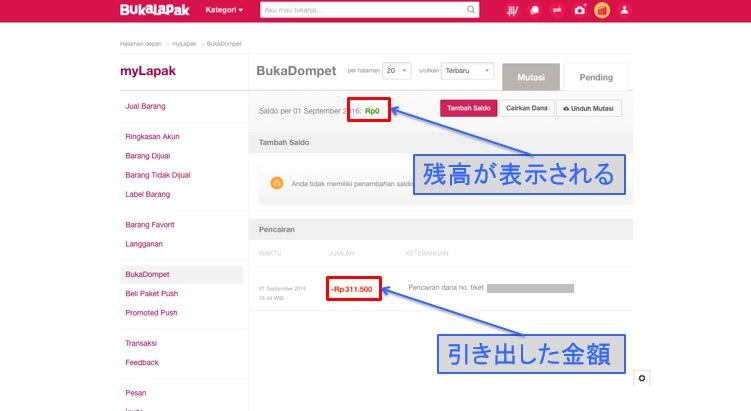Click the myLapak sidebar heading

(x=148, y=71)
